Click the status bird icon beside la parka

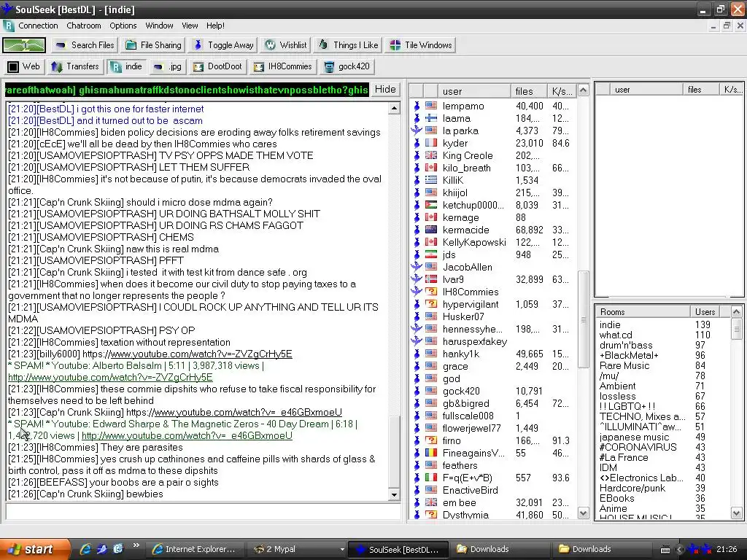coord(417,130)
